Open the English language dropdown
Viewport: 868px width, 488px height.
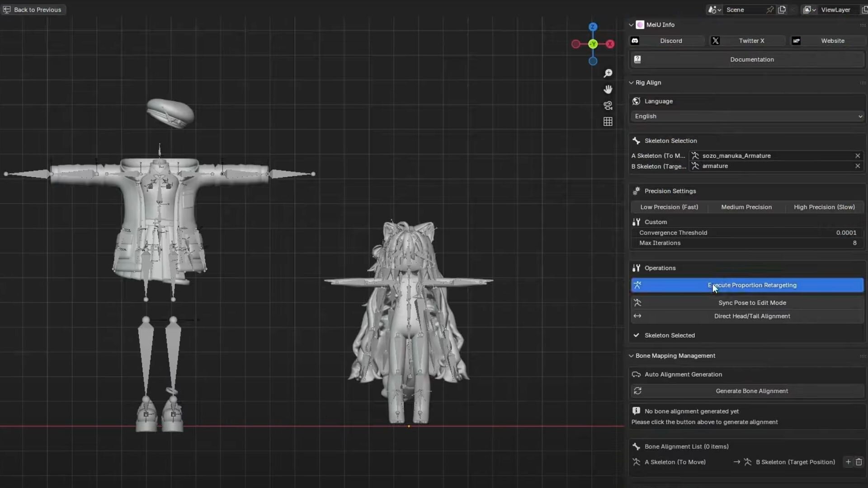coord(747,116)
